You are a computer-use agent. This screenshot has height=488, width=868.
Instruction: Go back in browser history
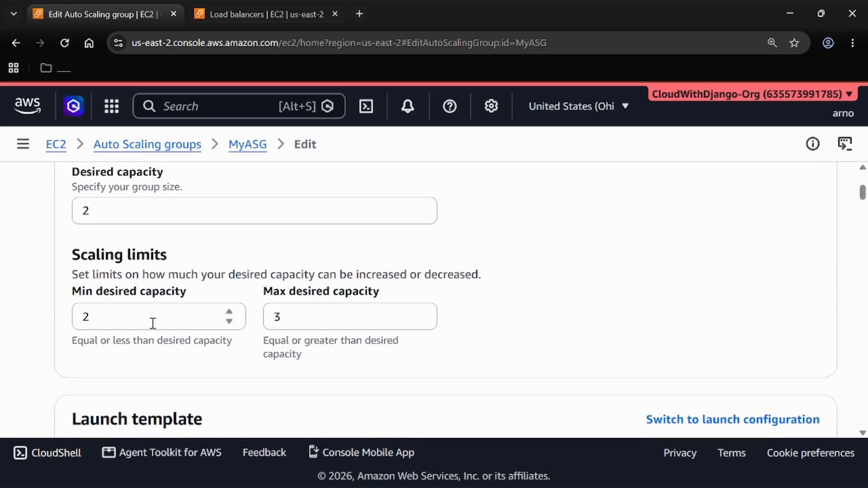pyautogui.click(x=16, y=43)
